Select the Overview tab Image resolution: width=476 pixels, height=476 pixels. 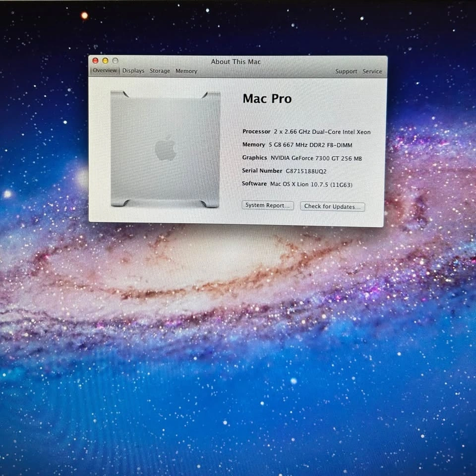105,71
